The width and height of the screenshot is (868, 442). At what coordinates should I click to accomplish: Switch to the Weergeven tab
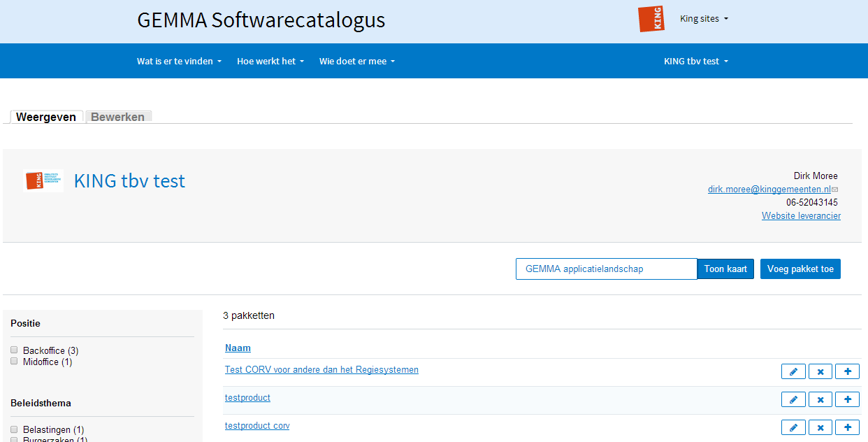tap(46, 117)
